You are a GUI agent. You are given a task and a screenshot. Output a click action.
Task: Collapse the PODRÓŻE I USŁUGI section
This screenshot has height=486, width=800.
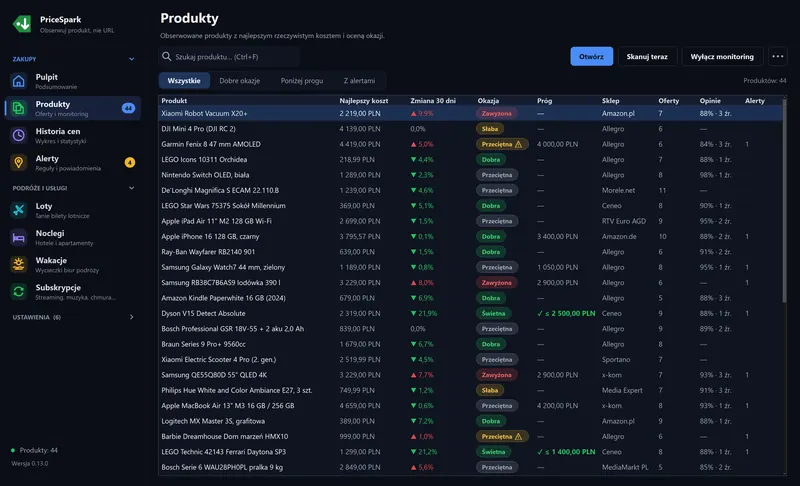(131, 188)
